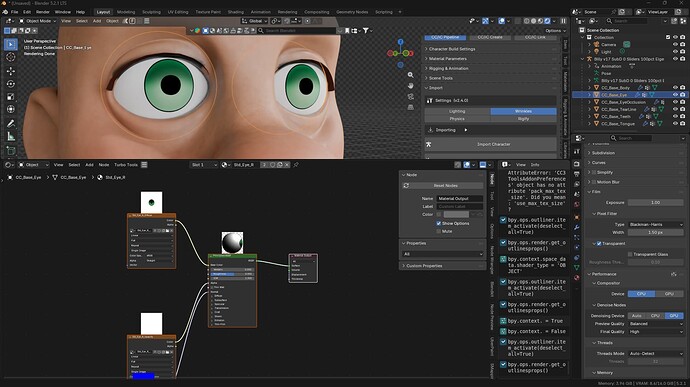
Task: Switch to the Sculpting workspace tab
Action: (151, 12)
